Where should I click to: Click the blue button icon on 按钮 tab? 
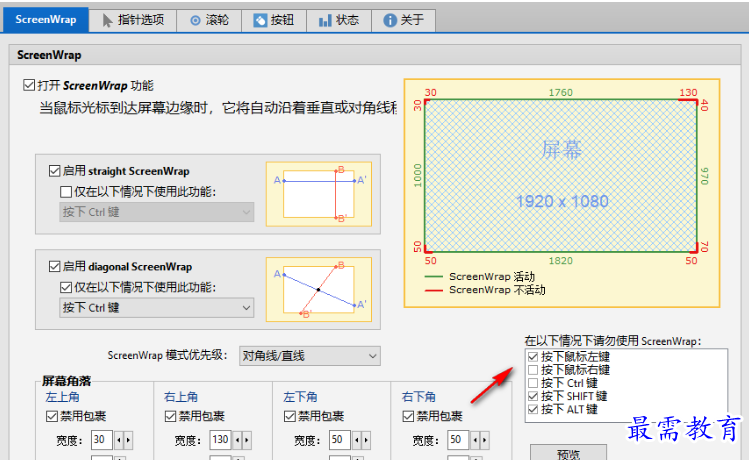click(x=260, y=21)
